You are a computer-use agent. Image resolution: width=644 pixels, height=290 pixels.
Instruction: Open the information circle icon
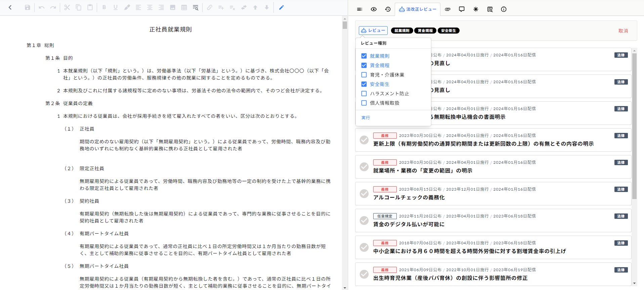click(504, 9)
